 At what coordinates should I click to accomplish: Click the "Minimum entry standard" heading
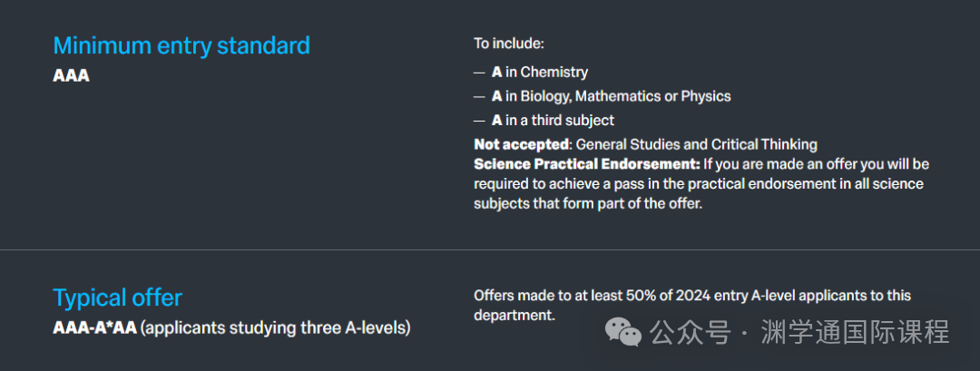click(181, 45)
